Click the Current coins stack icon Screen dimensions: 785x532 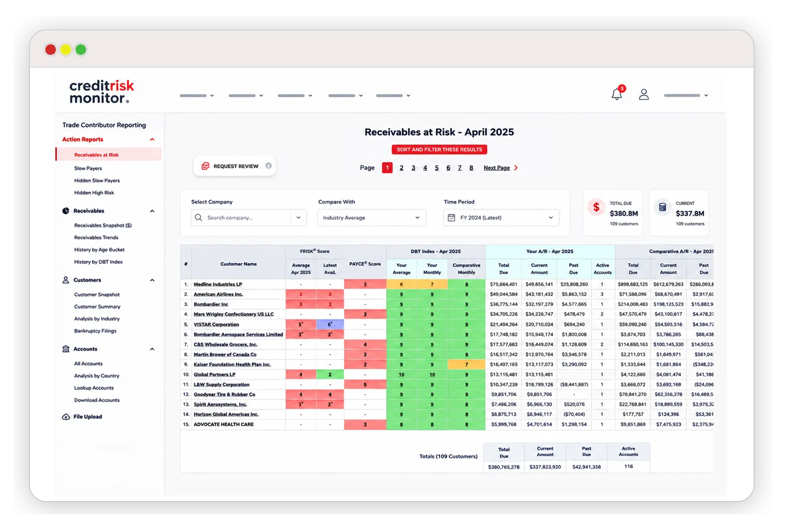662,207
